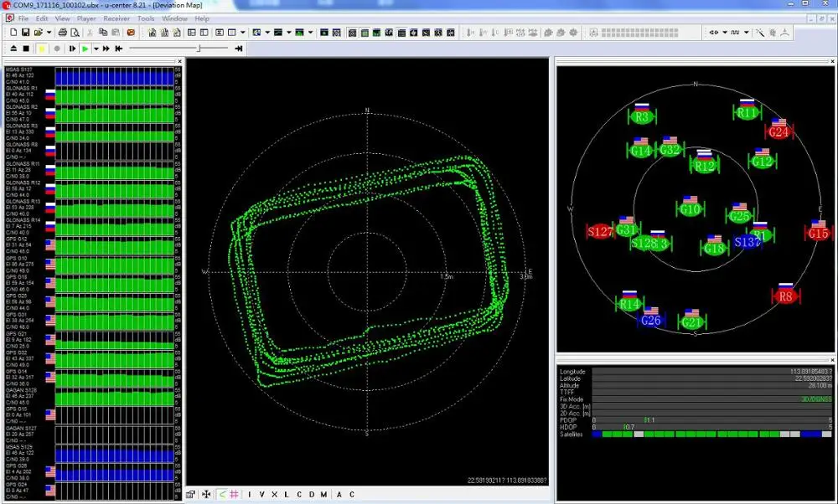
Task: Open the Receiver menu
Action: click(116, 18)
